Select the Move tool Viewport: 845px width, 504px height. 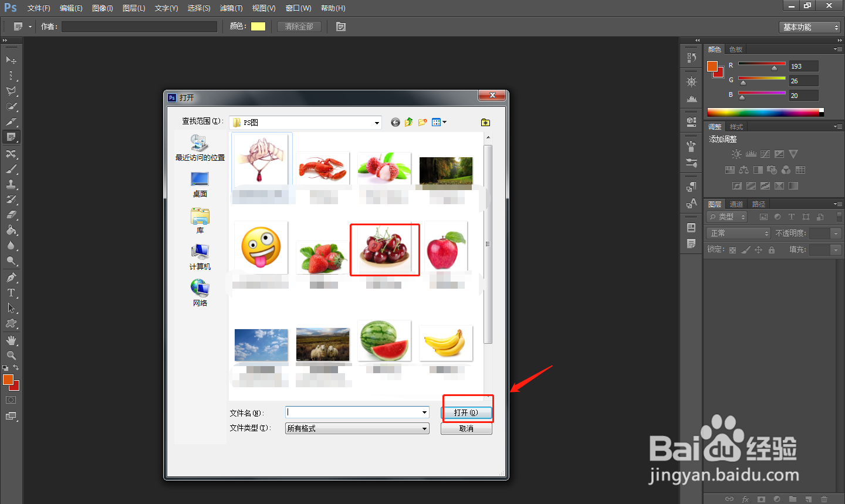[11, 60]
